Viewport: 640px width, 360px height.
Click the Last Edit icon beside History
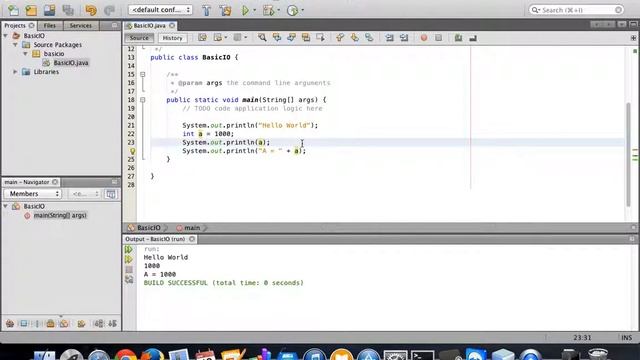pos(202,38)
